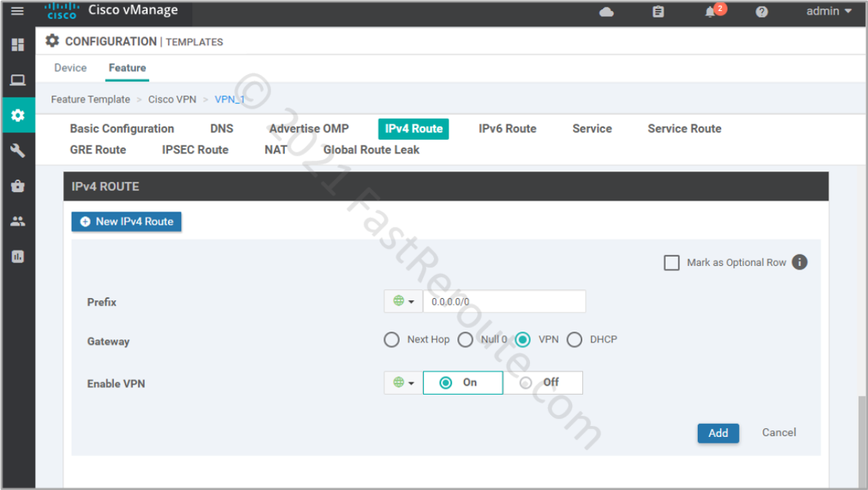Viewport: 868px width, 490px height.
Task: Click the Add button
Action: click(718, 433)
